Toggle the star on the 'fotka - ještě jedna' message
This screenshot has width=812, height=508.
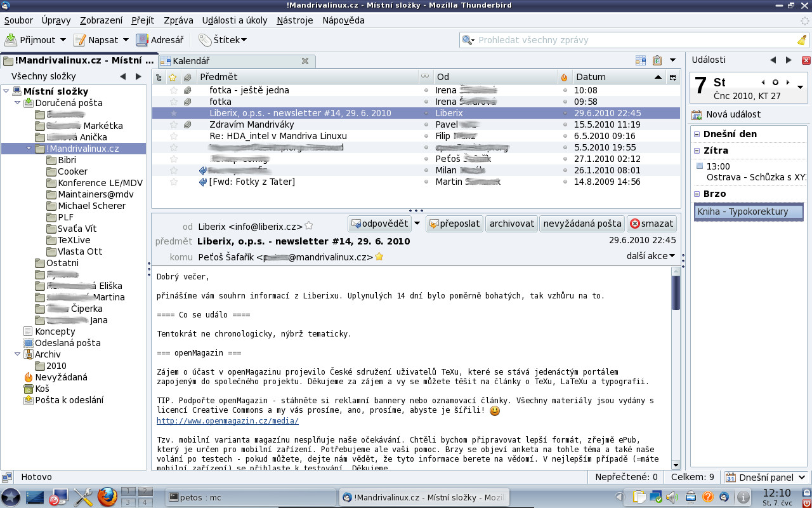(x=174, y=90)
